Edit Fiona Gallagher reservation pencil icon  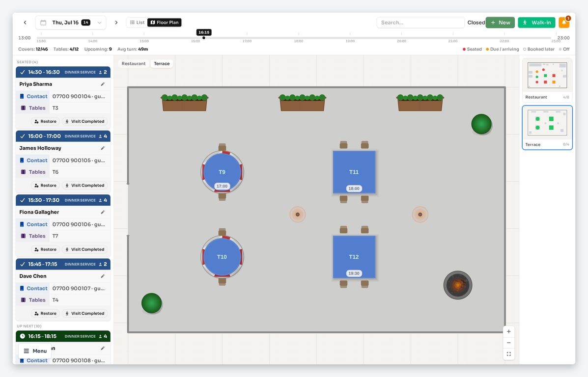pos(103,212)
